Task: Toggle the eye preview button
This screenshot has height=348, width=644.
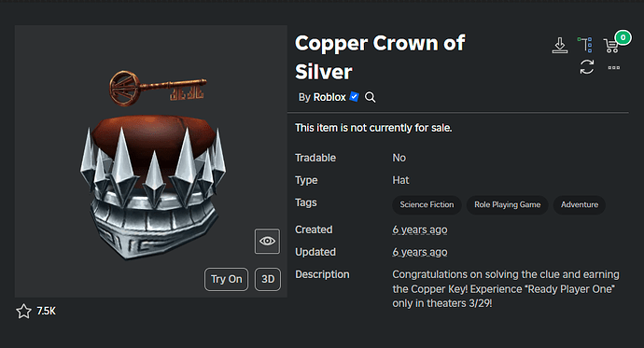Action: tap(267, 241)
